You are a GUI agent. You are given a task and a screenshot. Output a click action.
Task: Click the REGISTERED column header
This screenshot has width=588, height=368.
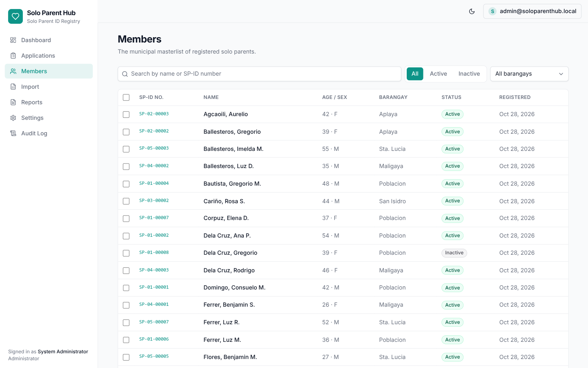click(x=515, y=97)
